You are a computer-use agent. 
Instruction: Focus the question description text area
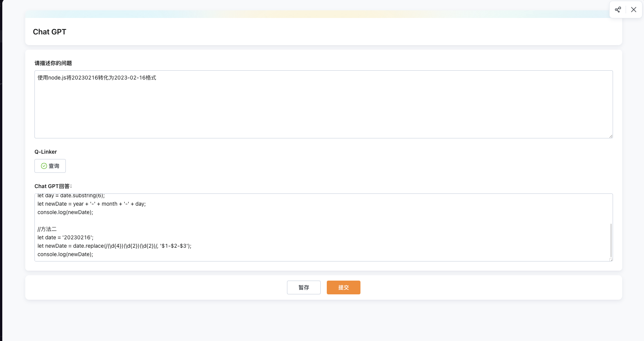coord(324,104)
